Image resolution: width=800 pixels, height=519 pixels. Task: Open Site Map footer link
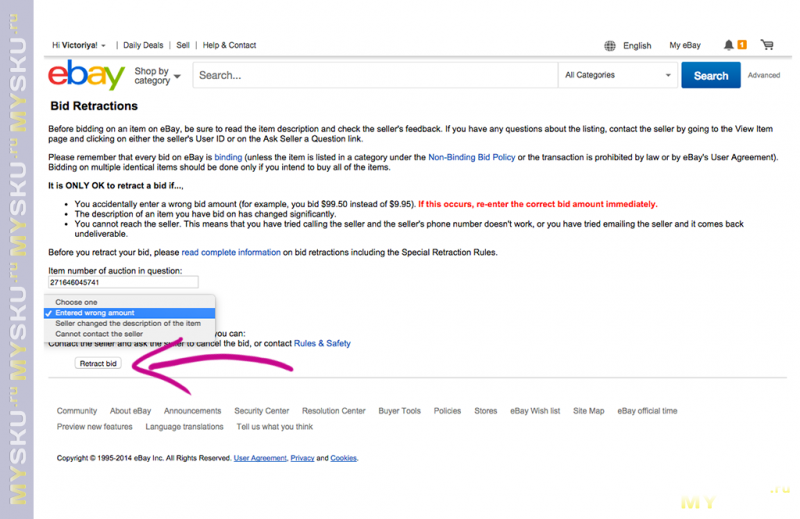click(x=588, y=410)
